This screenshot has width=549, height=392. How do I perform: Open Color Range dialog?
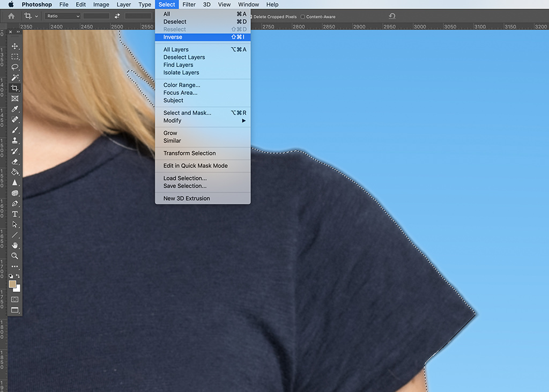(x=203, y=85)
